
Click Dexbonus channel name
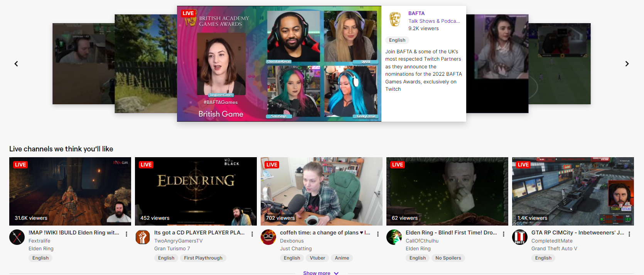point(292,241)
